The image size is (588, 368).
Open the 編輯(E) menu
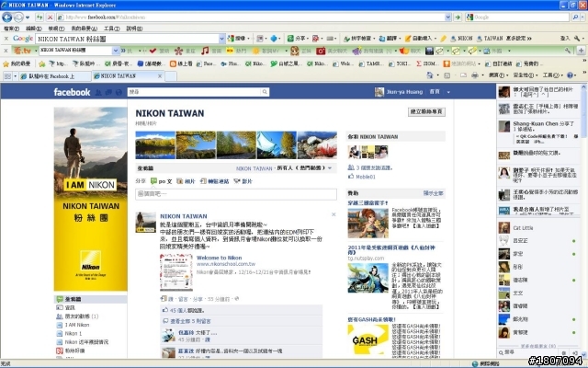33,29
